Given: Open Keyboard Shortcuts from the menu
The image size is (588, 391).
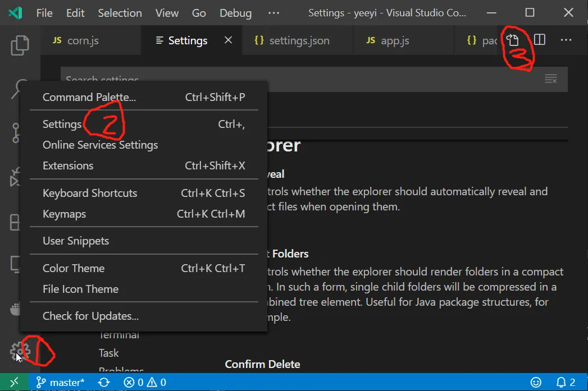Looking at the screenshot, I should 144,193.
